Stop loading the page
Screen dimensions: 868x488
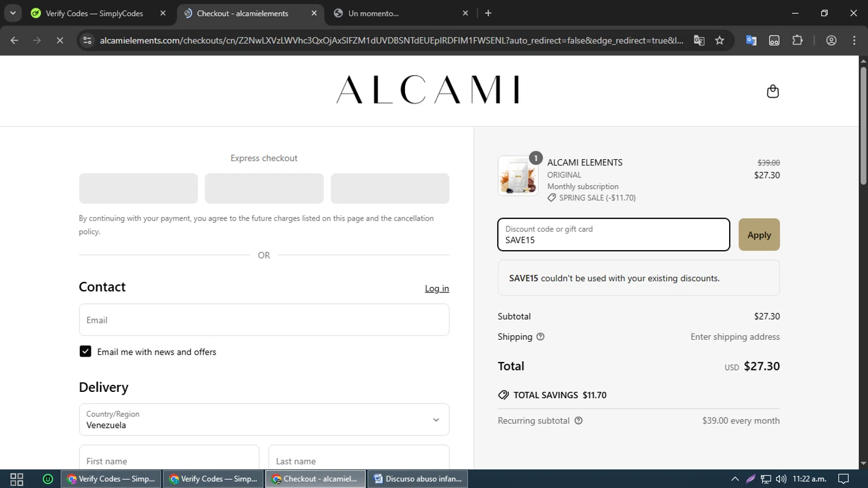pos(60,41)
